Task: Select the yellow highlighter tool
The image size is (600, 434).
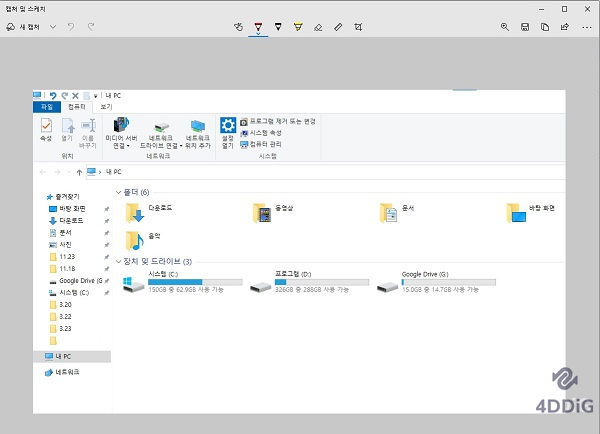Action: pyautogui.click(x=298, y=25)
